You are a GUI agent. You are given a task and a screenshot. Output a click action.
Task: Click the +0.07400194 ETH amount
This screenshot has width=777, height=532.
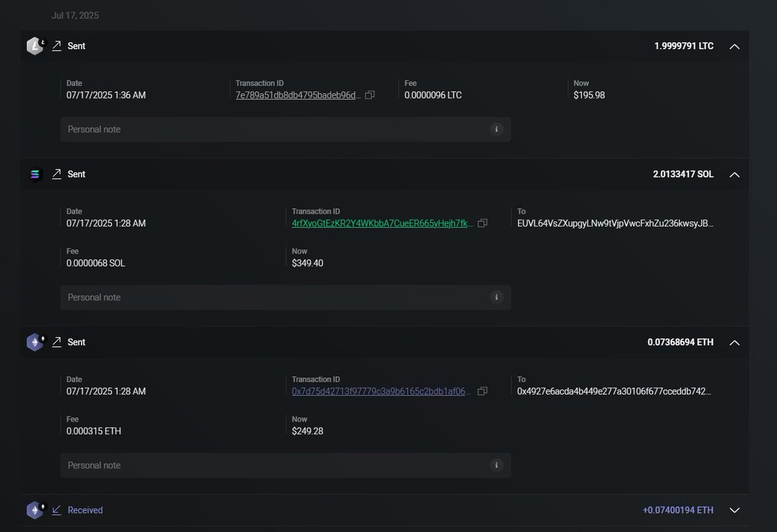tap(678, 510)
